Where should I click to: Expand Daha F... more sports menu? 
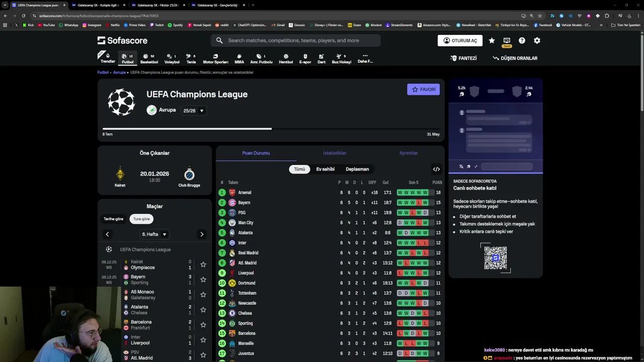pos(365,58)
